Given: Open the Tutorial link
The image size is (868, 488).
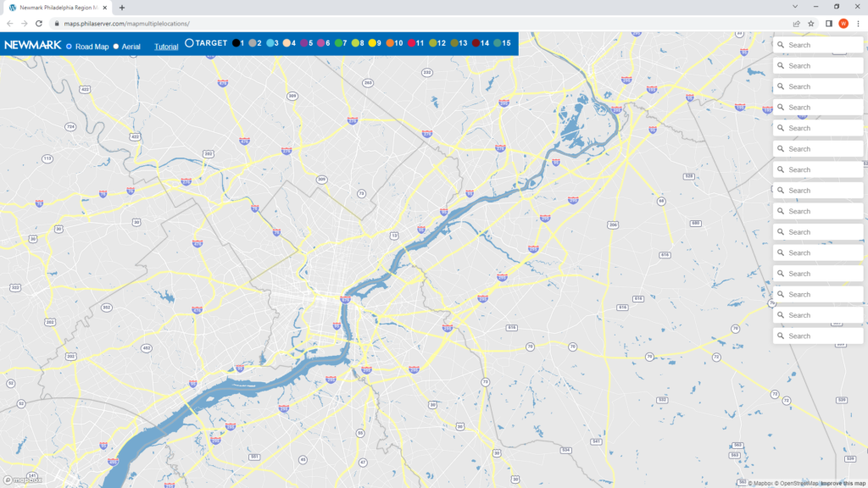Looking at the screenshot, I should pyautogui.click(x=166, y=47).
